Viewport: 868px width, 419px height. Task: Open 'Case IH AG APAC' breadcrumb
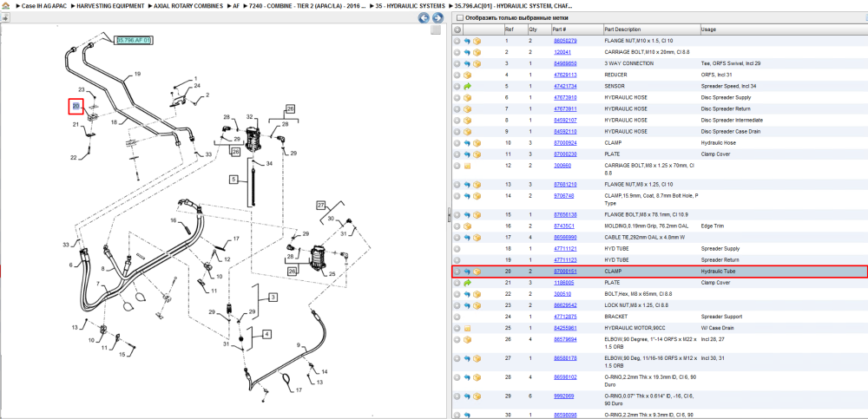tap(44, 5)
